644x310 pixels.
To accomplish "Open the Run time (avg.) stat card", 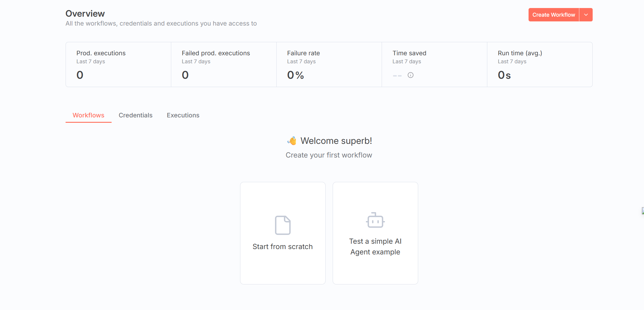I will point(540,64).
